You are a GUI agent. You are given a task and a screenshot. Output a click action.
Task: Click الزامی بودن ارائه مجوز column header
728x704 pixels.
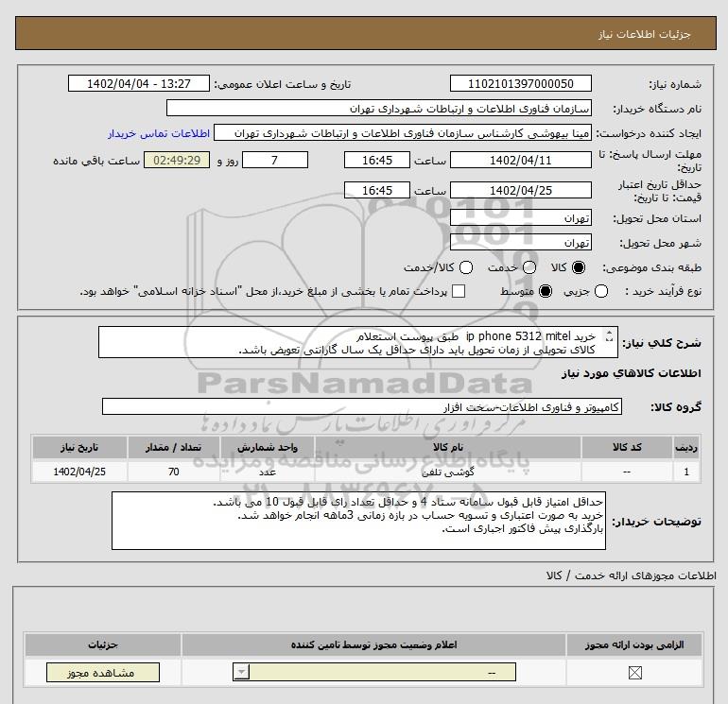point(634,645)
